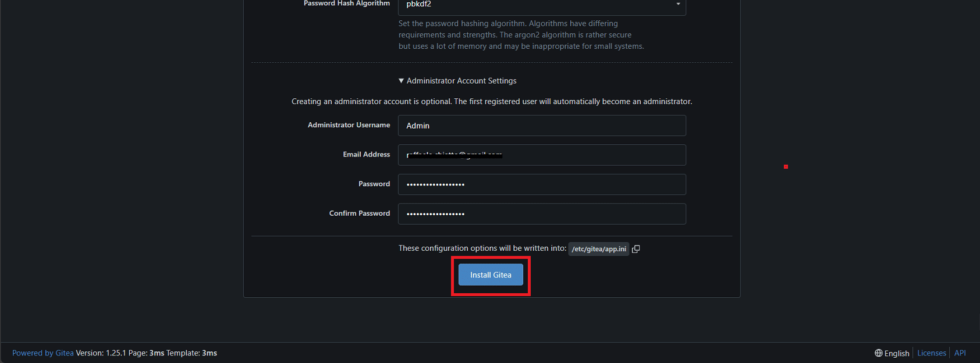Viewport: 980px width, 363px height.
Task: Click the Password Hash Algorithm label
Action: click(x=346, y=3)
